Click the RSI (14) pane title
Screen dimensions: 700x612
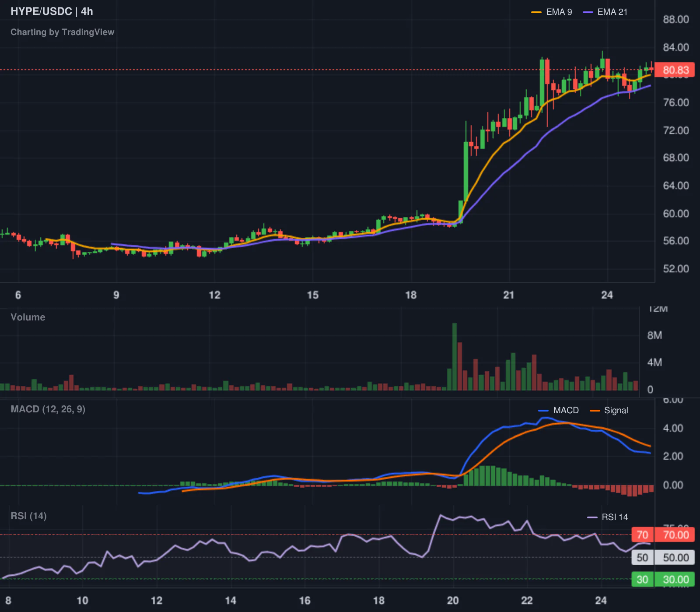[x=28, y=516]
